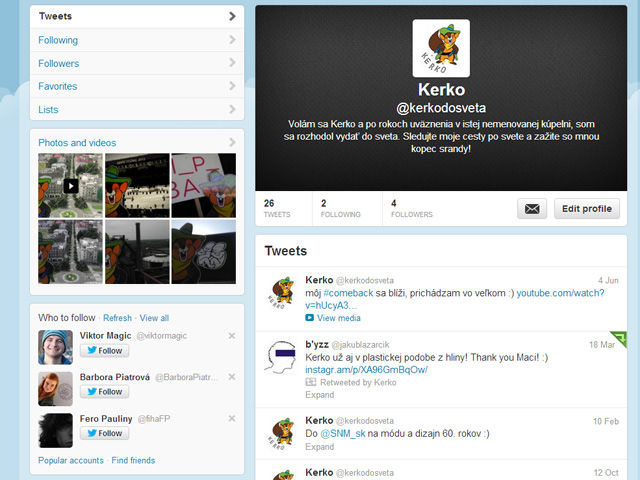
Task: Open the Favorites sidebar item
Action: [x=137, y=86]
